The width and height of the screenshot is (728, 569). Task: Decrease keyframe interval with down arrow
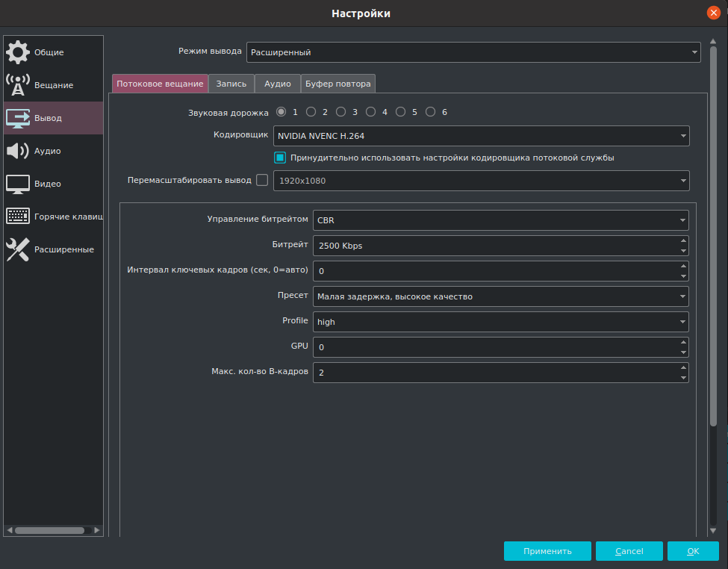(x=683, y=276)
